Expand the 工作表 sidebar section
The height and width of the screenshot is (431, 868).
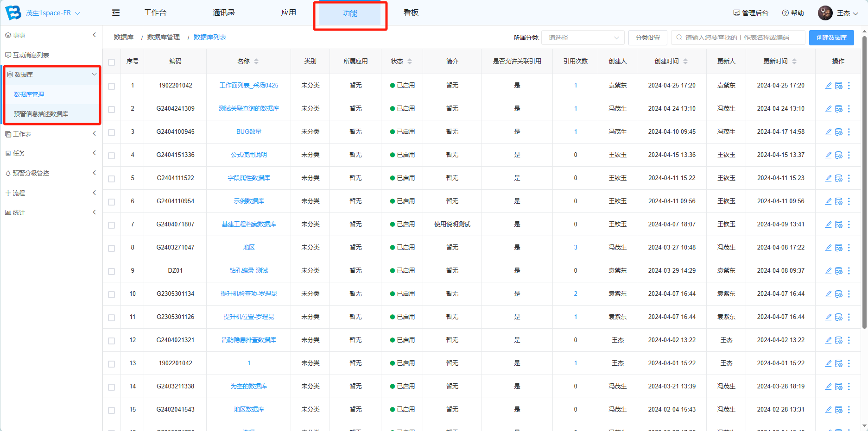(x=50, y=134)
